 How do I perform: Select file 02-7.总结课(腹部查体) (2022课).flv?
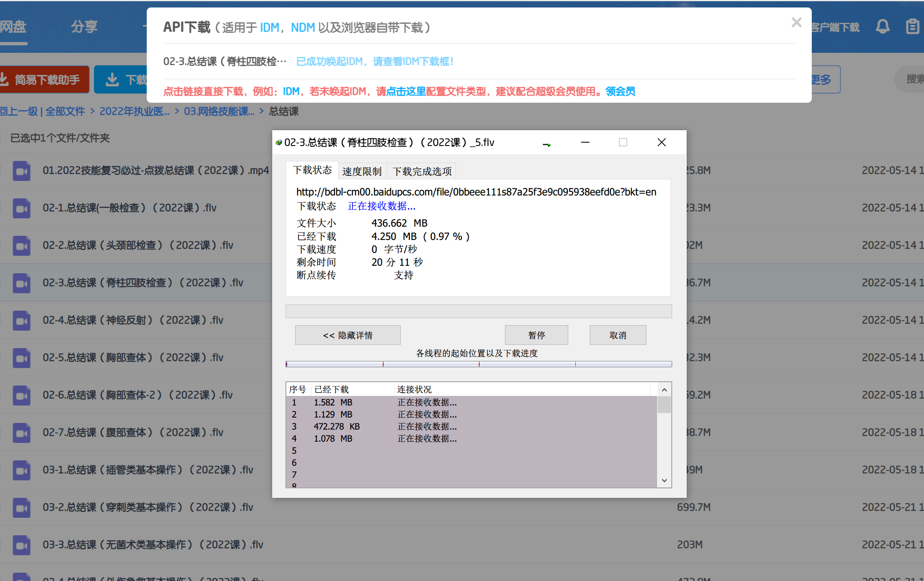click(x=133, y=433)
